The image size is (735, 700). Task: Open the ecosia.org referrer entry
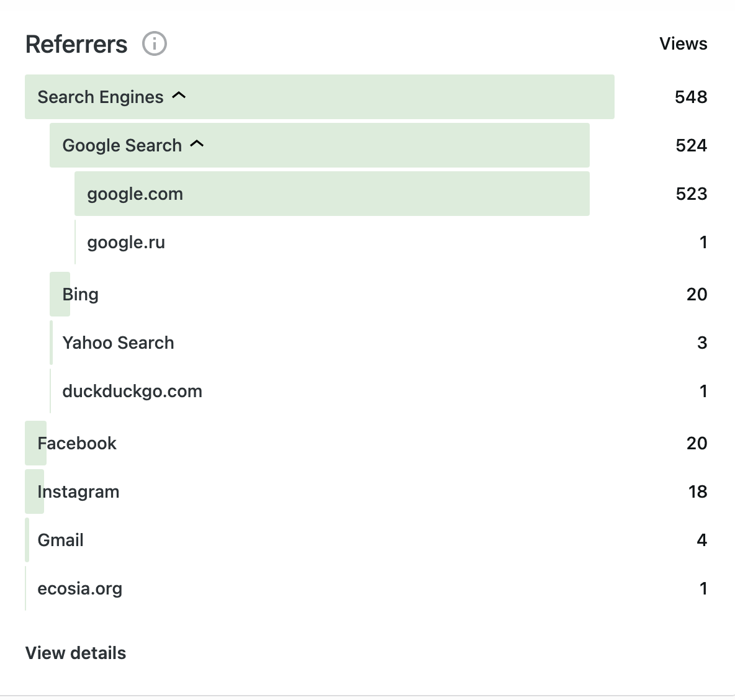[x=80, y=588]
